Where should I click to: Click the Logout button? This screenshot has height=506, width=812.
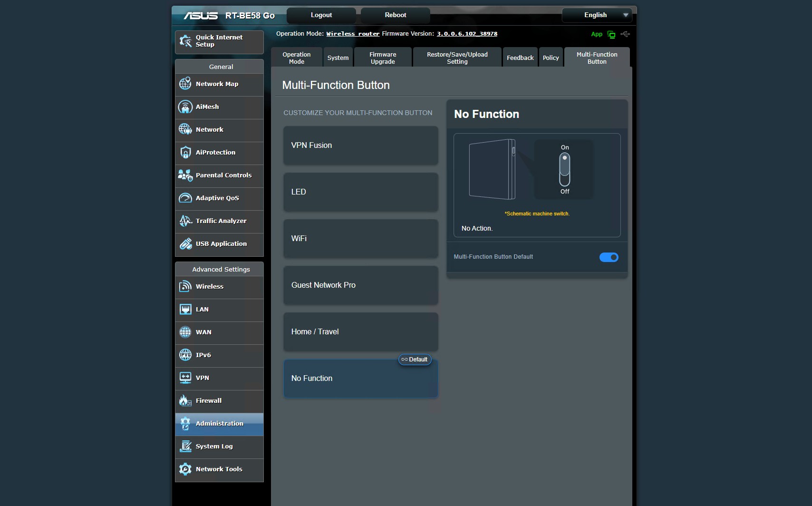click(x=321, y=15)
